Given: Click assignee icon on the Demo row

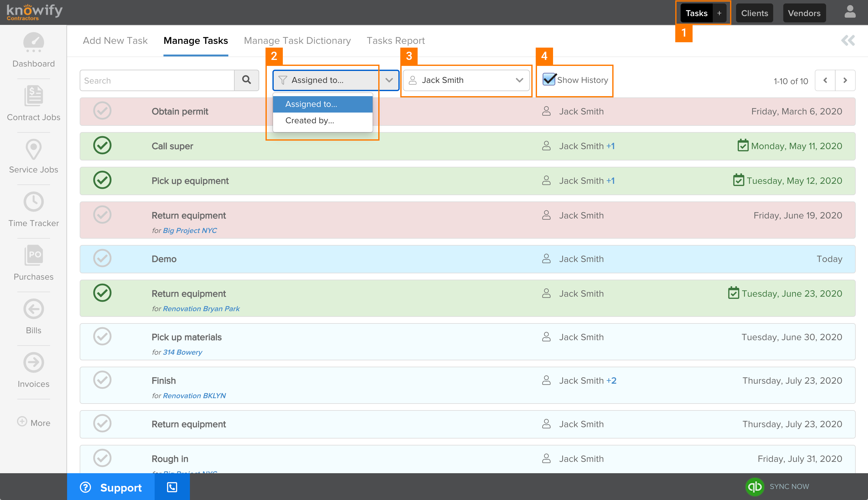Looking at the screenshot, I should 546,259.
